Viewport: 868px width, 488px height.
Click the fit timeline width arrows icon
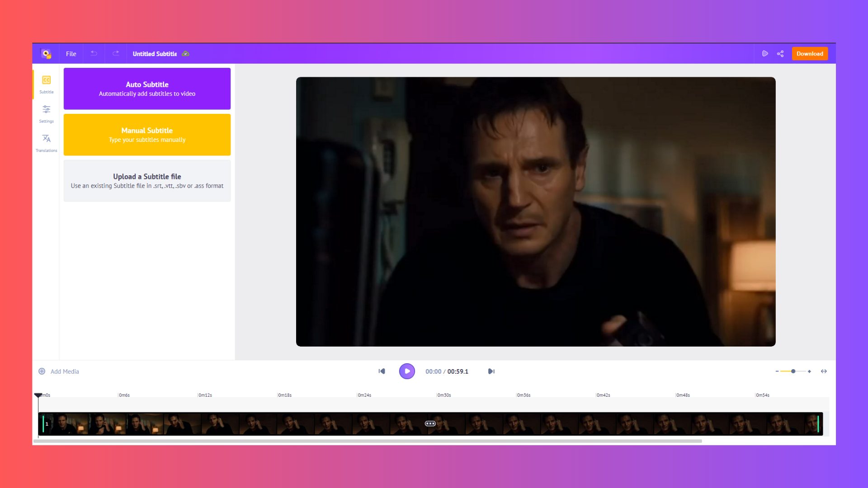pos(824,371)
